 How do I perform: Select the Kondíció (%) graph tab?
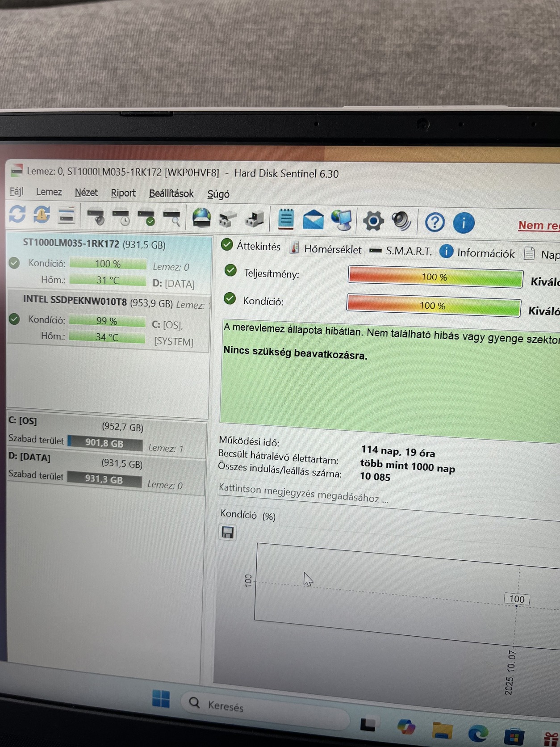click(248, 516)
